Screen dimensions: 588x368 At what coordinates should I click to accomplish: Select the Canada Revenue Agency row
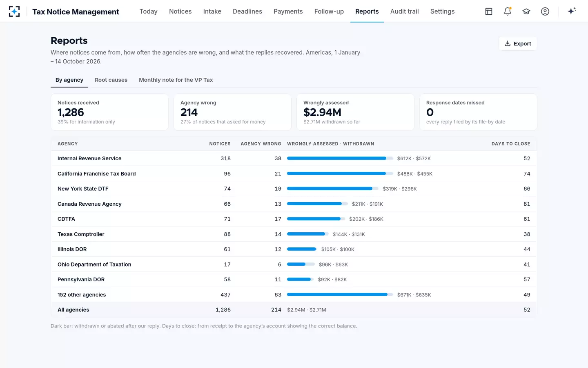pos(294,204)
